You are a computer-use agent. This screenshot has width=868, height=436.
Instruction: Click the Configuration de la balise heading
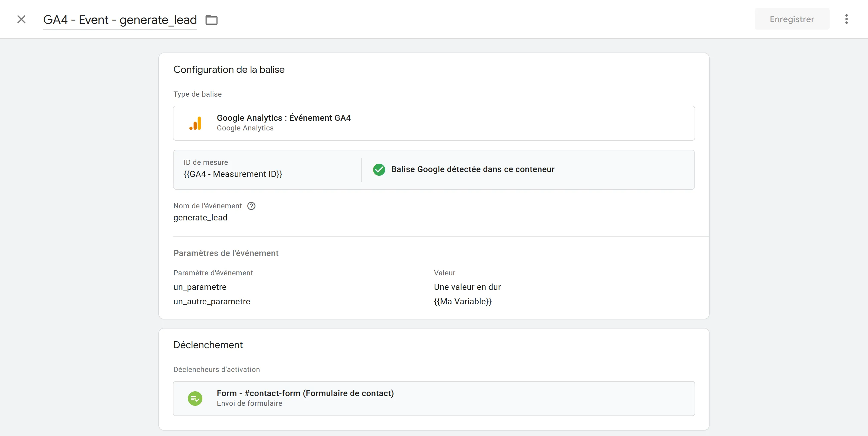pyautogui.click(x=229, y=69)
